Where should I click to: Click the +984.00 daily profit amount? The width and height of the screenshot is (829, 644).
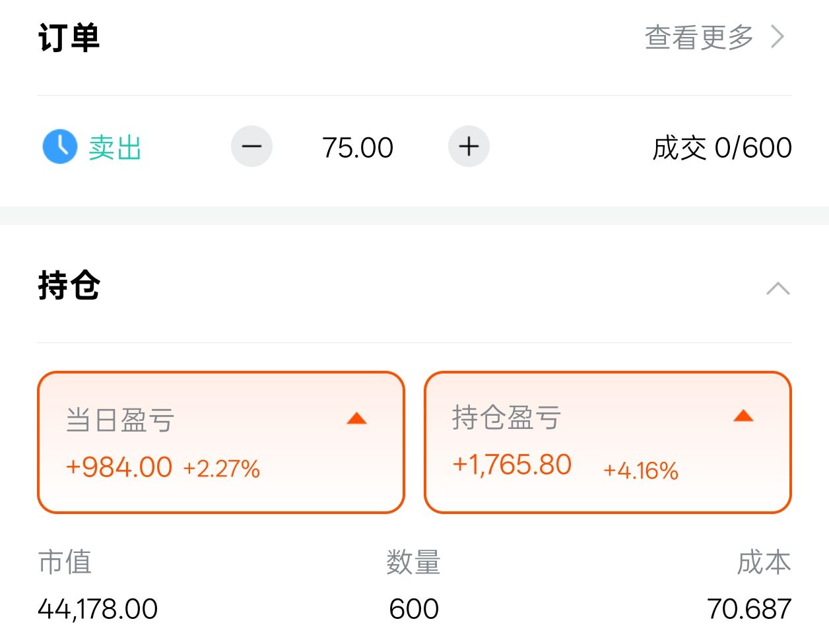(x=119, y=467)
